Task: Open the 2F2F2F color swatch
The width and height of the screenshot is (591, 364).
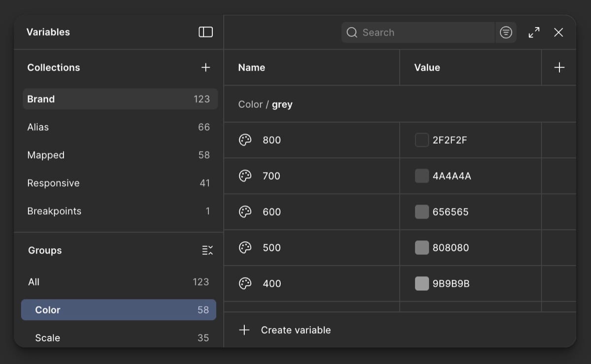Action: 422,140
